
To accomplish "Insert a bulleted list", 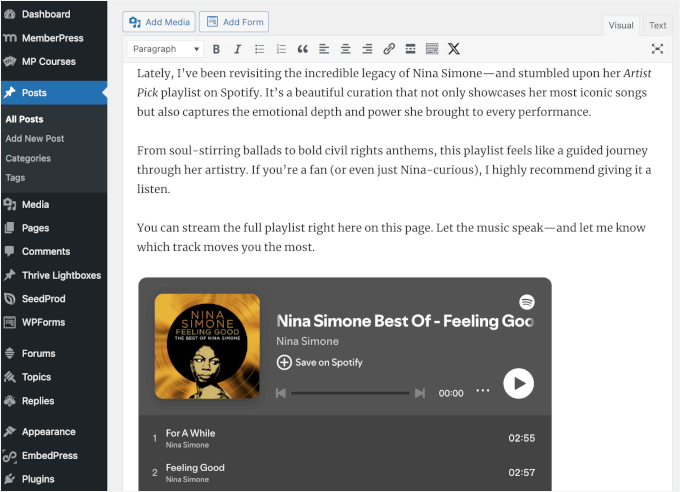I will pyautogui.click(x=259, y=49).
